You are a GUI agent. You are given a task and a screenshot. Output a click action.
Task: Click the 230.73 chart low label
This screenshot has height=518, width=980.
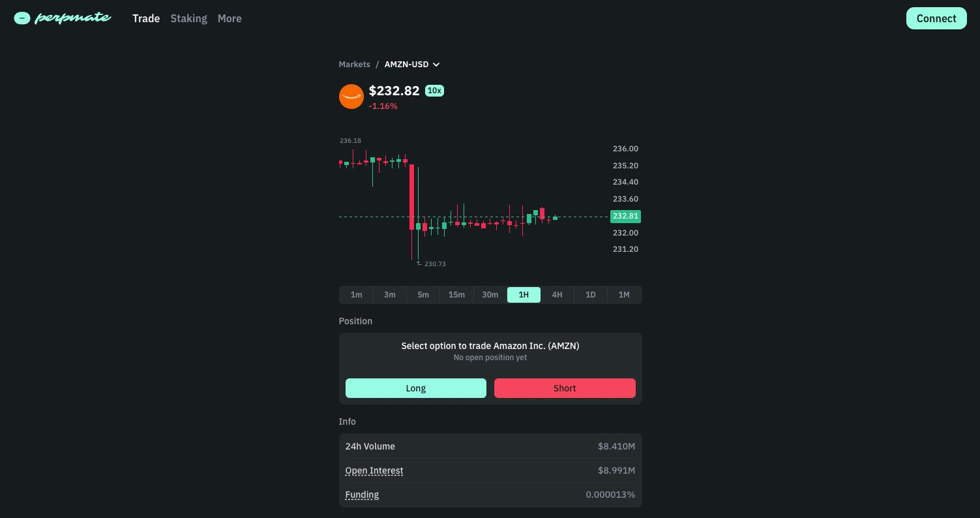(x=435, y=264)
